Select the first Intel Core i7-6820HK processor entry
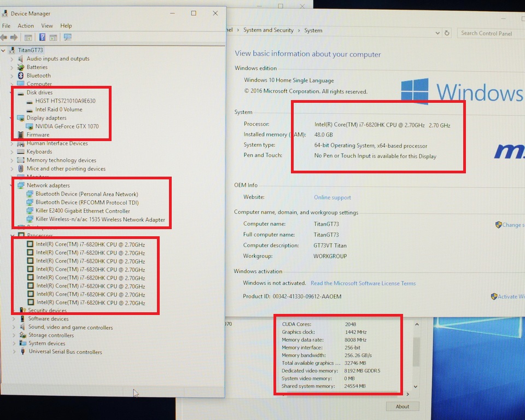The height and width of the screenshot is (420, 525). pos(90,244)
